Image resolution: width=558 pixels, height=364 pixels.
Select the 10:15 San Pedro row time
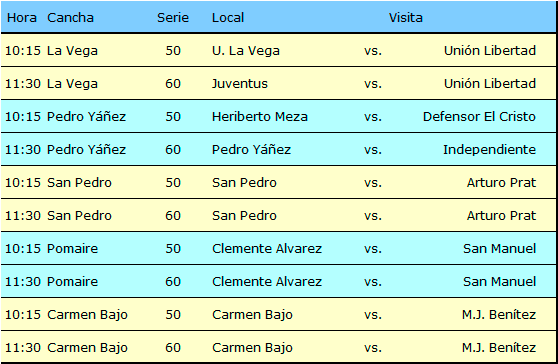pos(23,183)
